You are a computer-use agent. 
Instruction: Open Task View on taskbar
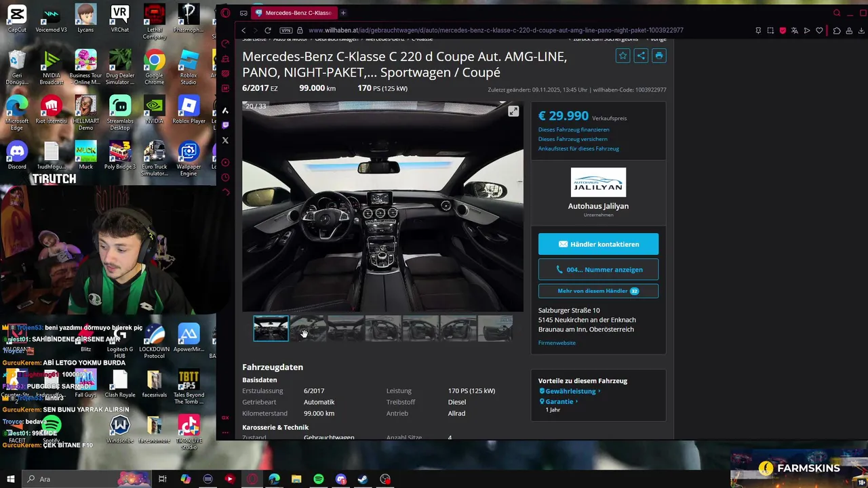click(163, 479)
